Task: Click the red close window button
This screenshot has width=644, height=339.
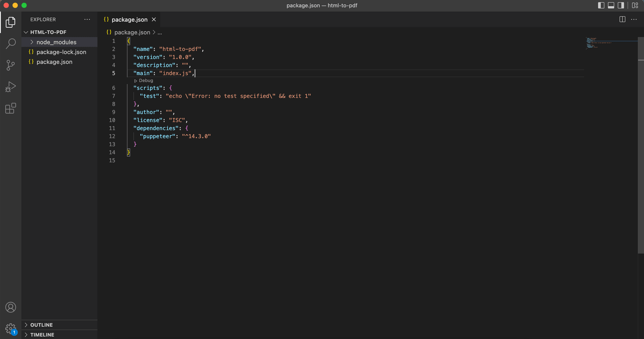Action: click(6, 5)
